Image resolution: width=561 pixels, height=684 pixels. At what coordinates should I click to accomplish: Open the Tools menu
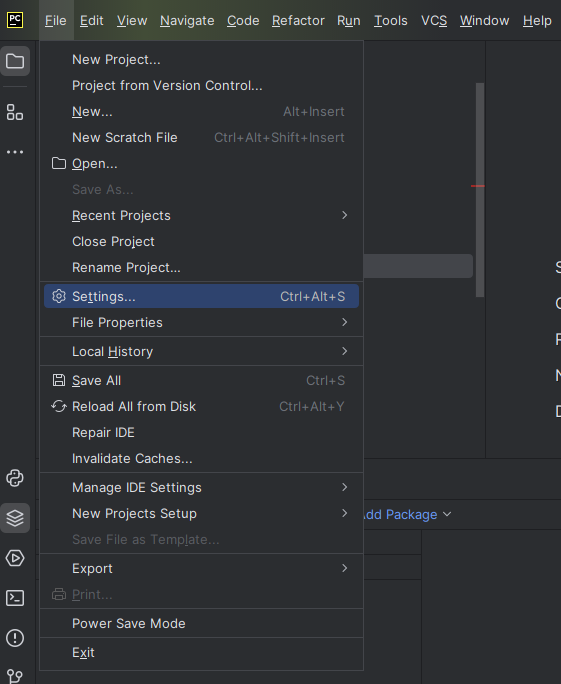click(390, 21)
